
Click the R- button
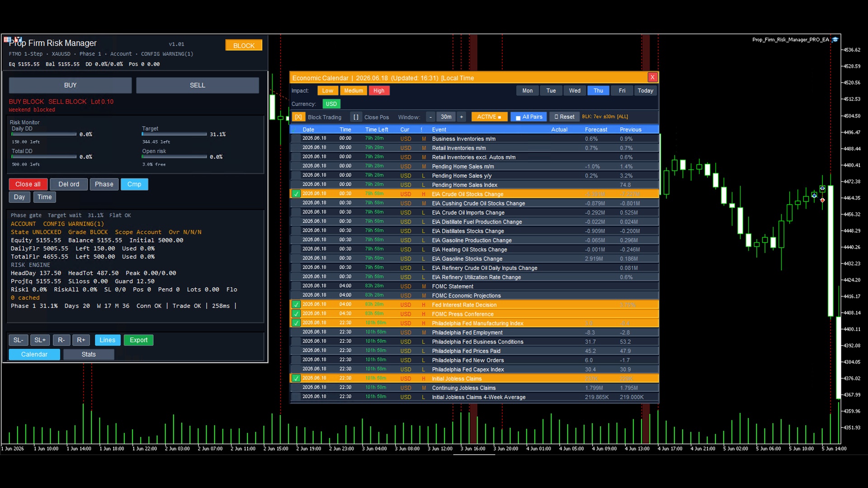pyautogui.click(x=61, y=340)
